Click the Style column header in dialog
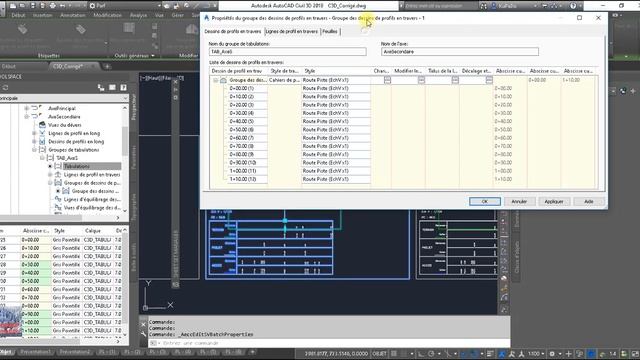 pyautogui.click(x=336, y=71)
